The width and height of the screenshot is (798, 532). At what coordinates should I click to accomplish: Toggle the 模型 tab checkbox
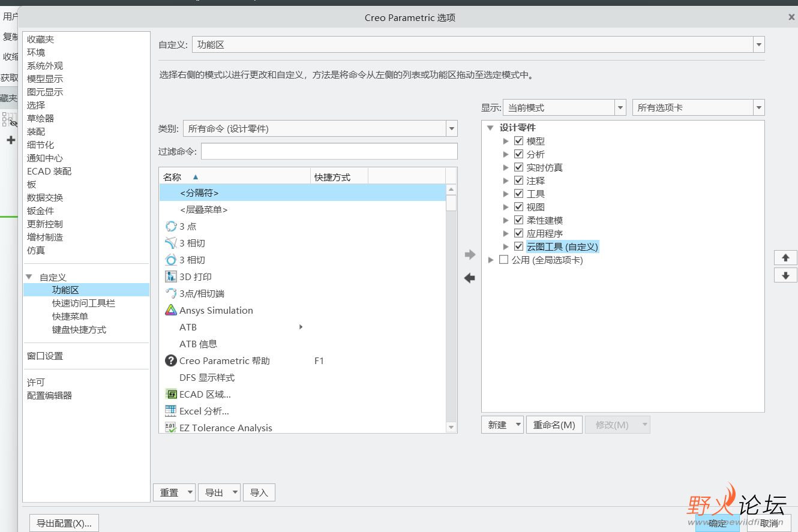click(x=519, y=141)
